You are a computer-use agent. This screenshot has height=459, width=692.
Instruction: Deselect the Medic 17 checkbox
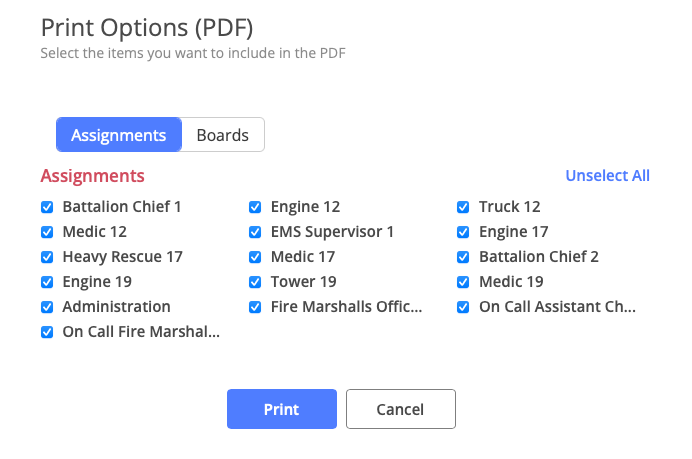tap(255, 257)
